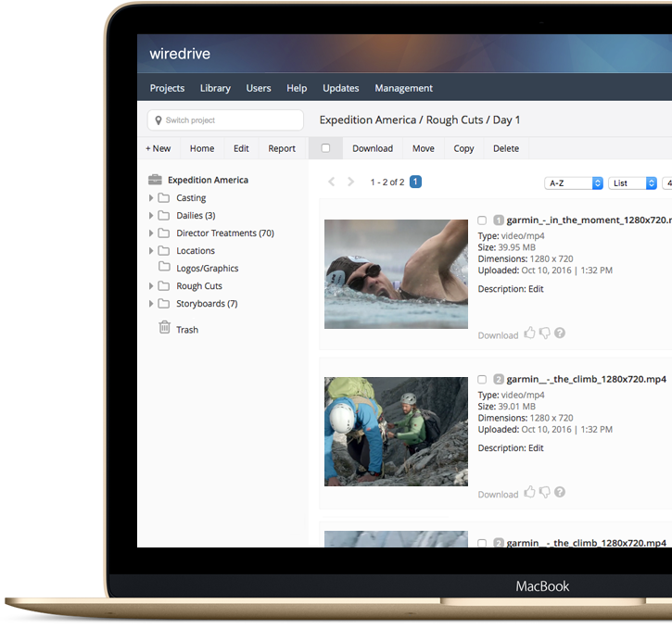Viewport: 672px width, 629px height.
Task: Tick checkbox for garmin_-_in_the_moment file
Action: point(482,220)
